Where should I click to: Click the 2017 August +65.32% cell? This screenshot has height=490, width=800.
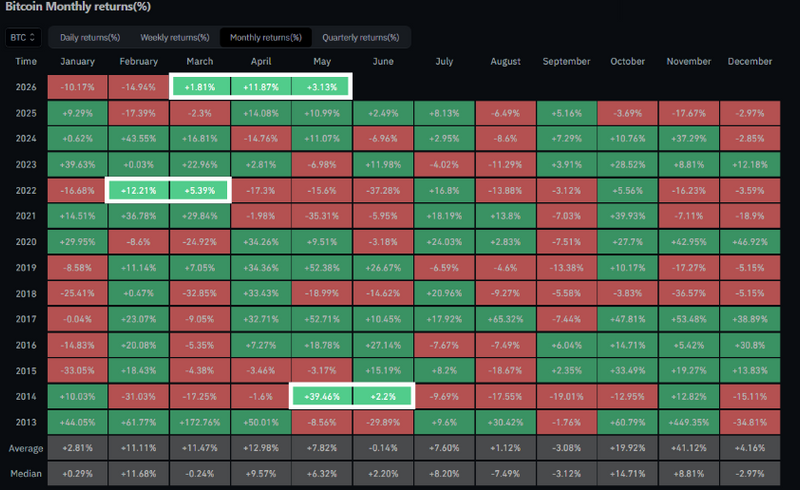(505, 319)
